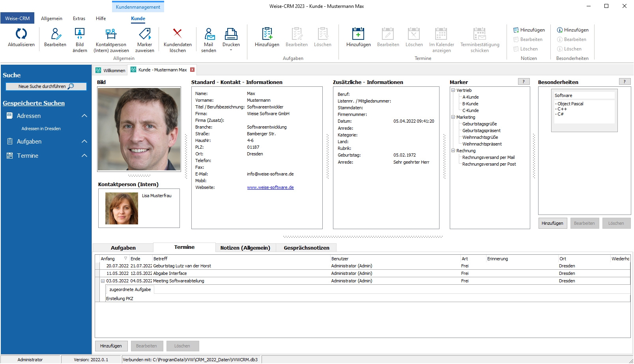Close the Kunde - Mustermann Max tab

[x=193, y=70]
